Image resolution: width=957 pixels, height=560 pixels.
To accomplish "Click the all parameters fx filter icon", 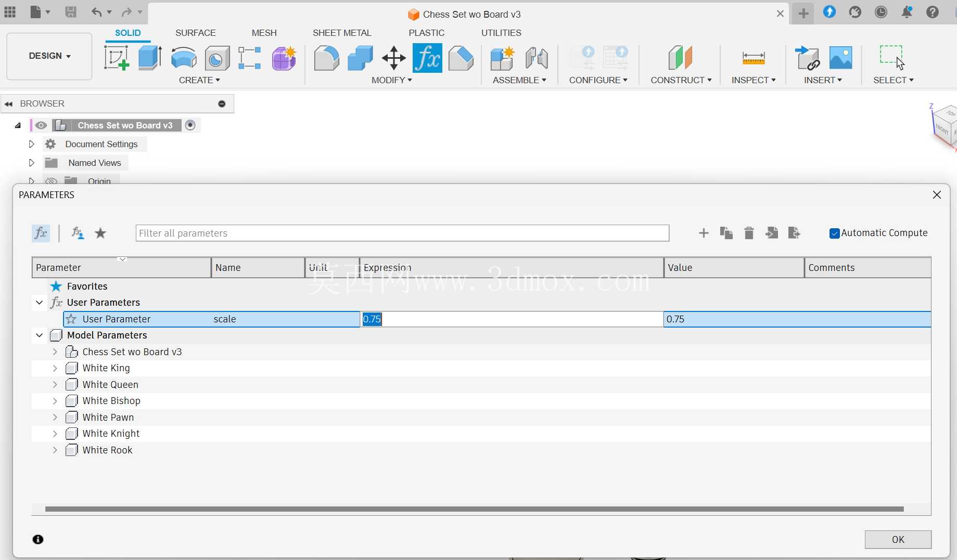I will coord(41,233).
